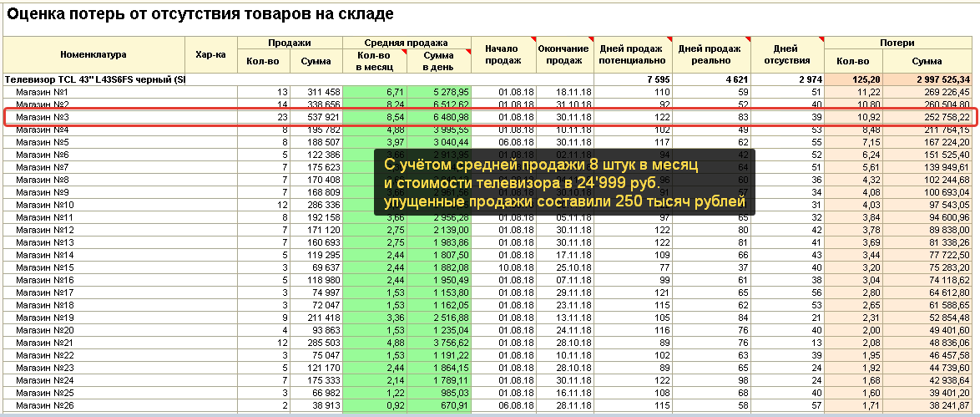Click sales sum 38 913 for Магазин №26
The height and width of the screenshot is (417, 980).
[326, 405]
